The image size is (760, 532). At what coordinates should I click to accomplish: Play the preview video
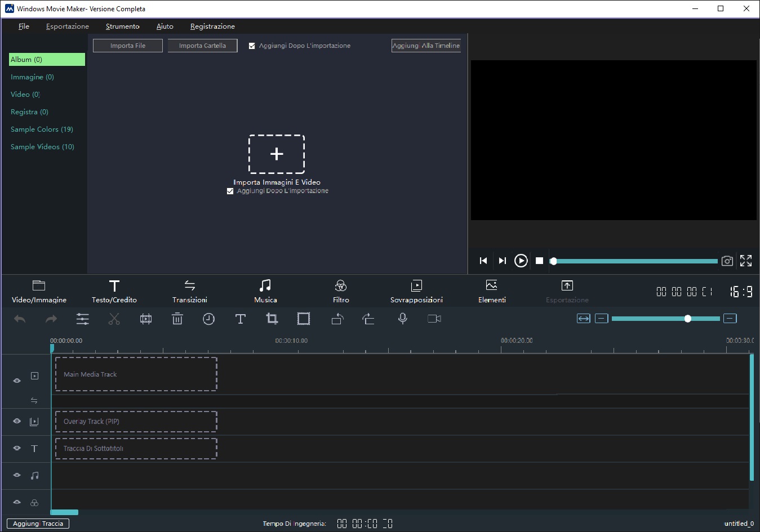coord(521,261)
